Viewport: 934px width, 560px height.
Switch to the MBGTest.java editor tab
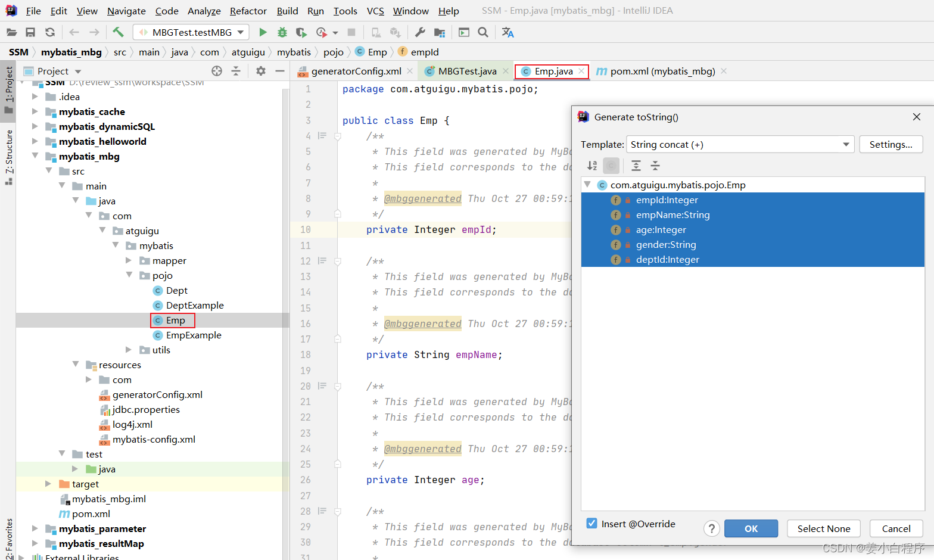click(467, 71)
